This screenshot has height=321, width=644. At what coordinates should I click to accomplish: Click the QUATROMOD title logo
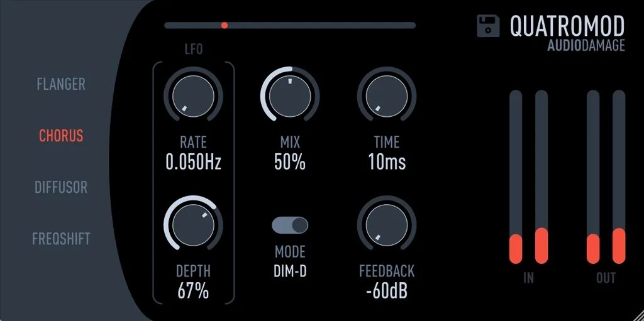[x=567, y=26]
